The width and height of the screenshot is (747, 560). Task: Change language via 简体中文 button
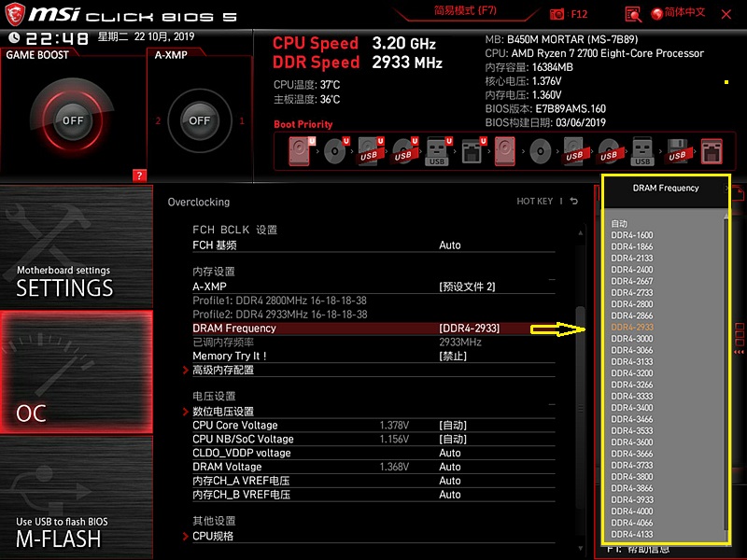(x=684, y=12)
